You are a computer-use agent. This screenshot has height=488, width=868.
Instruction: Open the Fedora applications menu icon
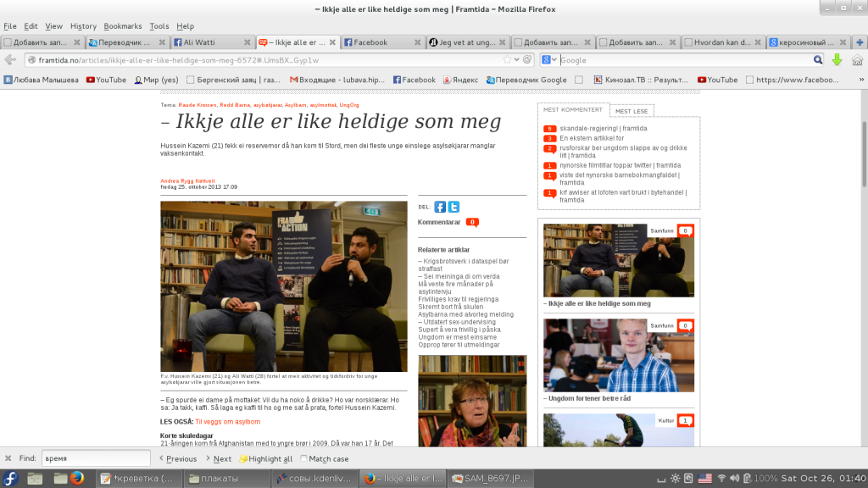click(12, 478)
